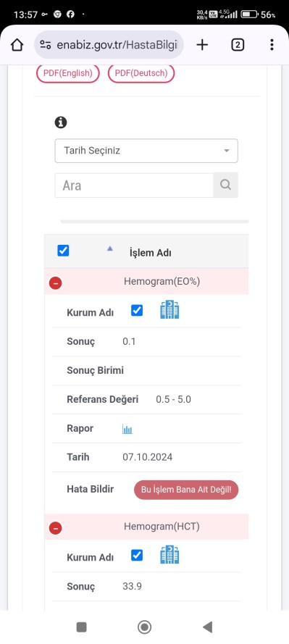Uncheck the Kurum Adı checkbox for Hemogram(HCT)
The image size is (289, 644).
click(x=137, y=556)
